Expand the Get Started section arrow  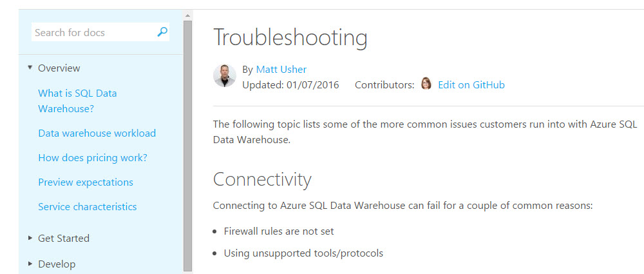[x=30, y=238]
